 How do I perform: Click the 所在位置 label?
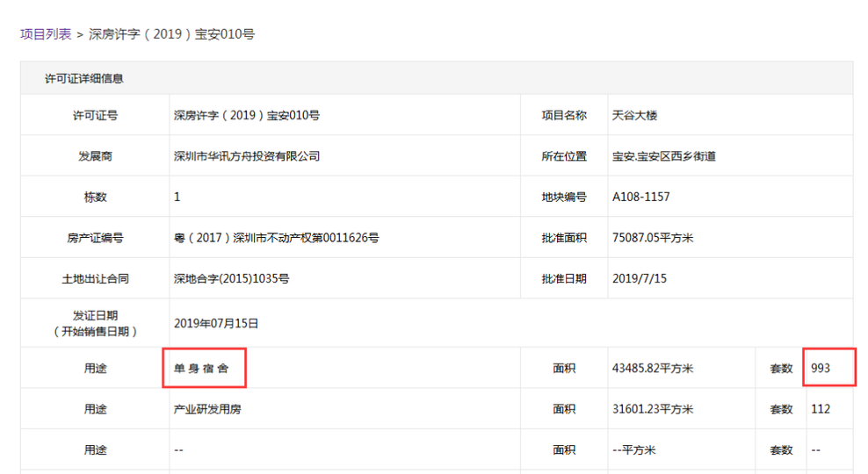click(564, 156)
